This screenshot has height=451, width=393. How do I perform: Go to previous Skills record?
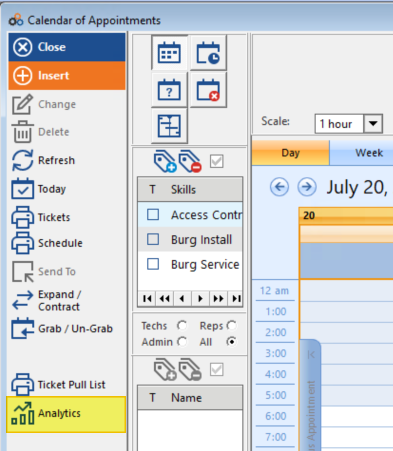(x=182, y=298)
